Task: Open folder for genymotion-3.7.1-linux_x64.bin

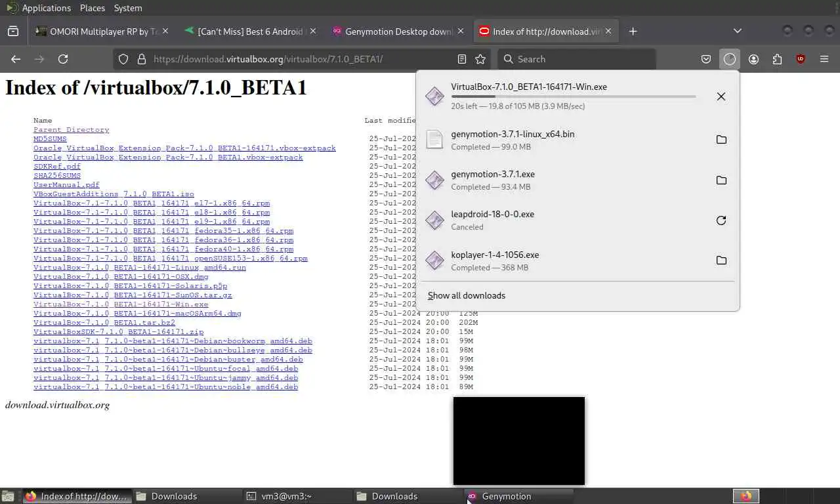Action: [721, 140]
